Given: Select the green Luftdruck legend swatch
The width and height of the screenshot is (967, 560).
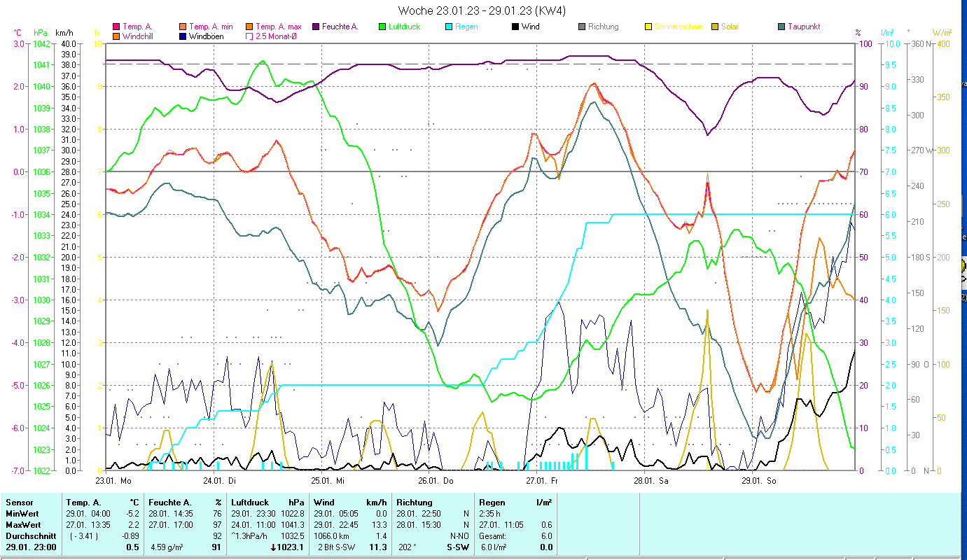Looking at the screenshot, I should (382, 27).
